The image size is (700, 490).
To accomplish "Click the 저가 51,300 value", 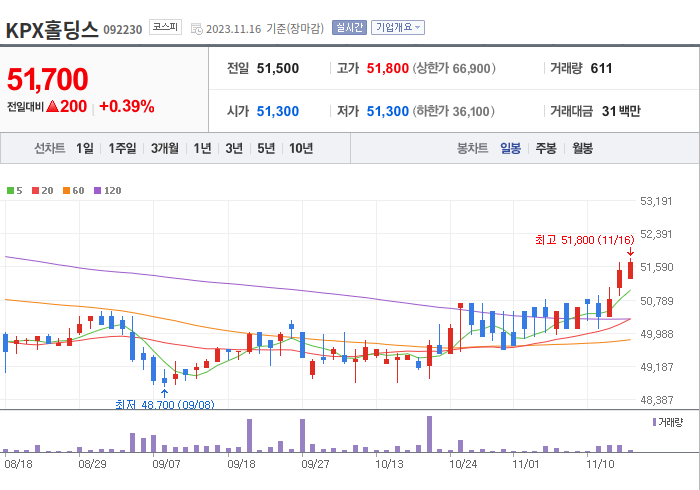I will pos(388,111).
